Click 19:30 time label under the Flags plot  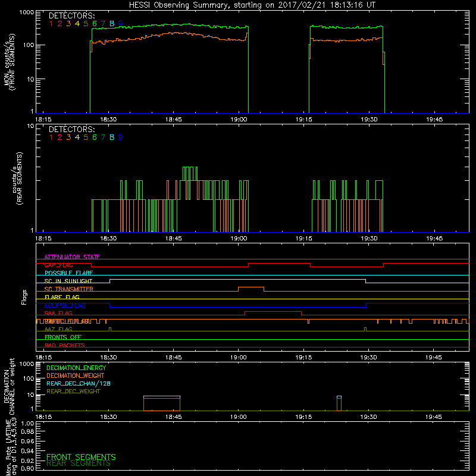[368, 358]
